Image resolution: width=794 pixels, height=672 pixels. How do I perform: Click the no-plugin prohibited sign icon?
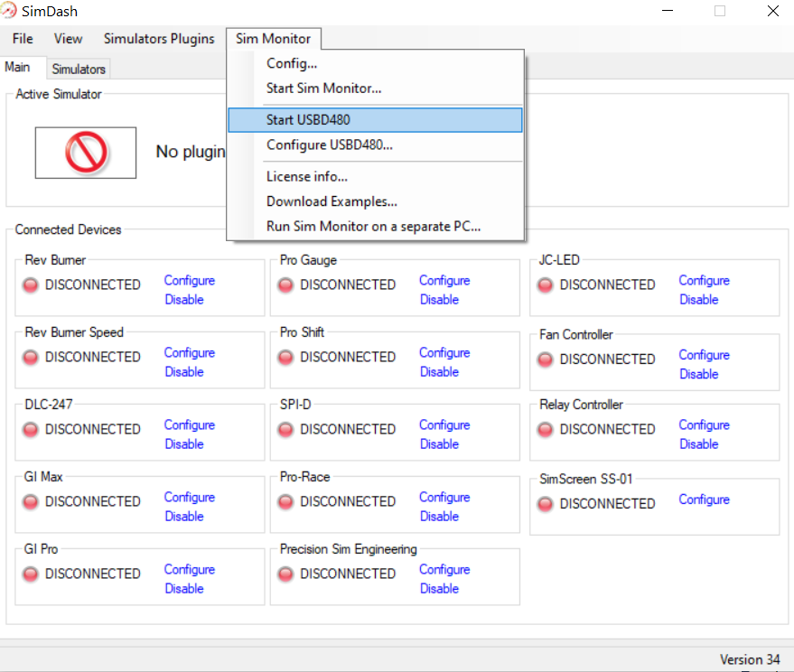86,153
